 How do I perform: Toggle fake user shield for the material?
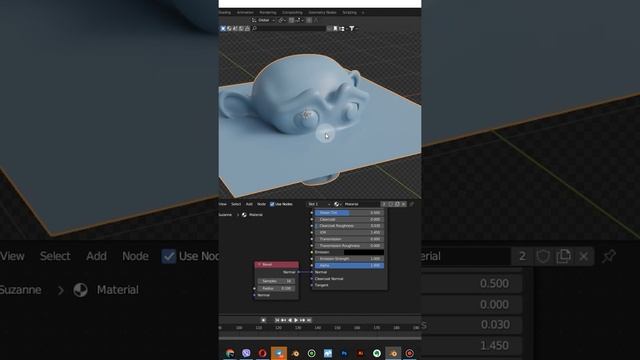(391, 204)
